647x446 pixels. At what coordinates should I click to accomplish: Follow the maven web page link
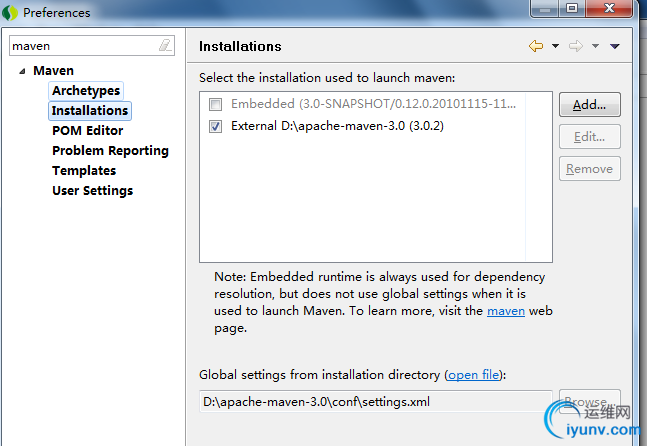coord(506,311)
